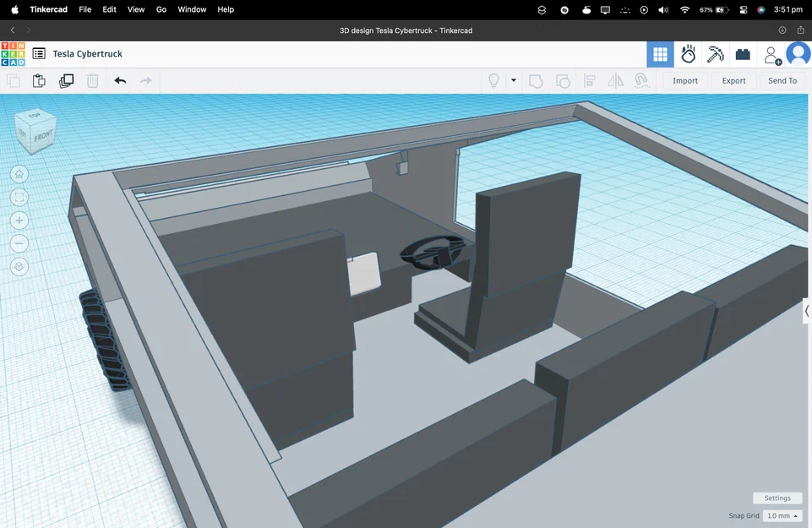
Task: Click the Paste toolbar icon
Action: click(39, 81)
